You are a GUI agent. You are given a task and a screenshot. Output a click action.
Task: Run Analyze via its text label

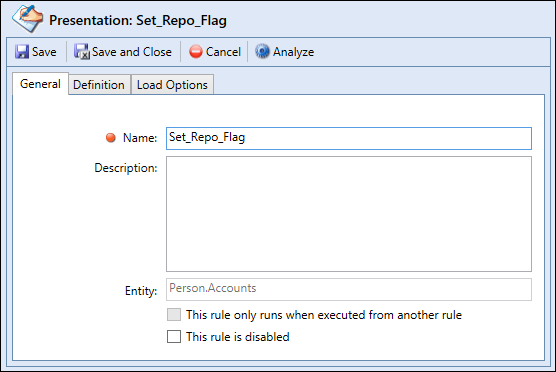tap(293, 52)
